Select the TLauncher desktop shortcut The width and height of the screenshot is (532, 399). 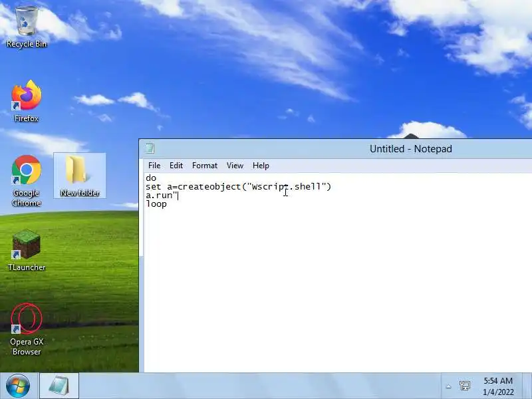point(27,251)
